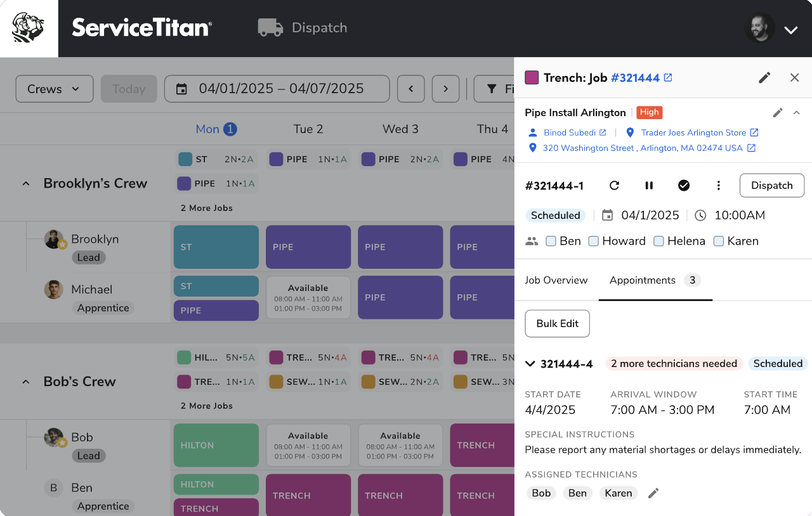Show 2 More Jobs for Brooklyn's Crew
The image size is (812, 516).
pos(206,208)
